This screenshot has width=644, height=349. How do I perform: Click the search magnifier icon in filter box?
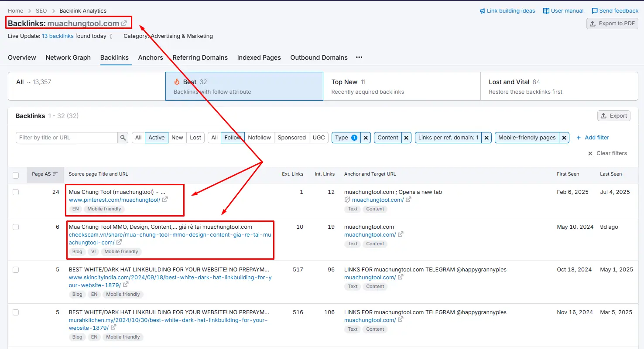tap(123, 138)
